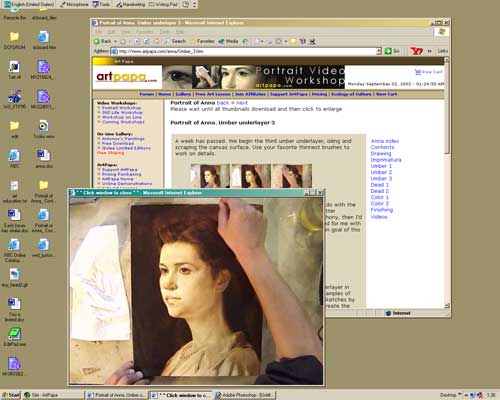Open the View menu
The height and width of the screenshot is (400, 500).
coord(125,32)
